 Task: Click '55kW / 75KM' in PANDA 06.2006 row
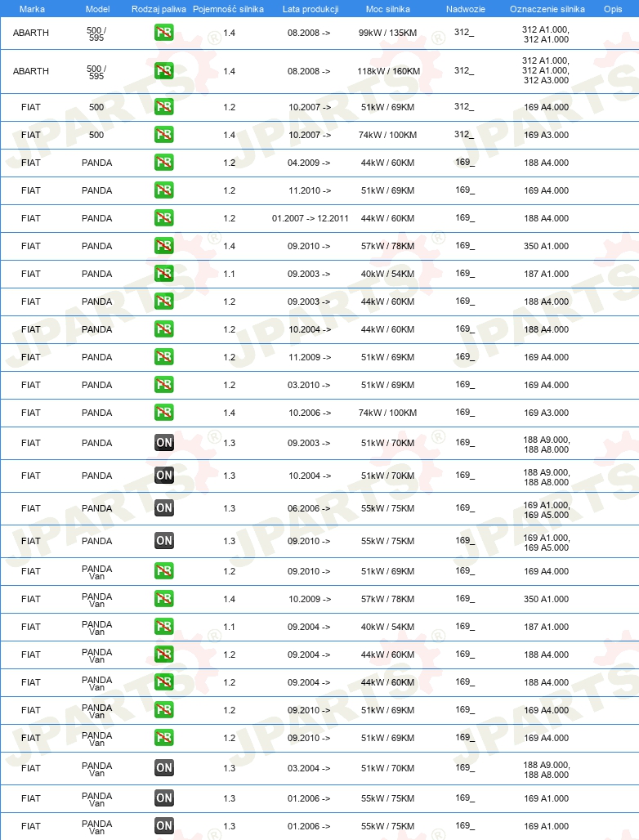[x=388, y=508]
